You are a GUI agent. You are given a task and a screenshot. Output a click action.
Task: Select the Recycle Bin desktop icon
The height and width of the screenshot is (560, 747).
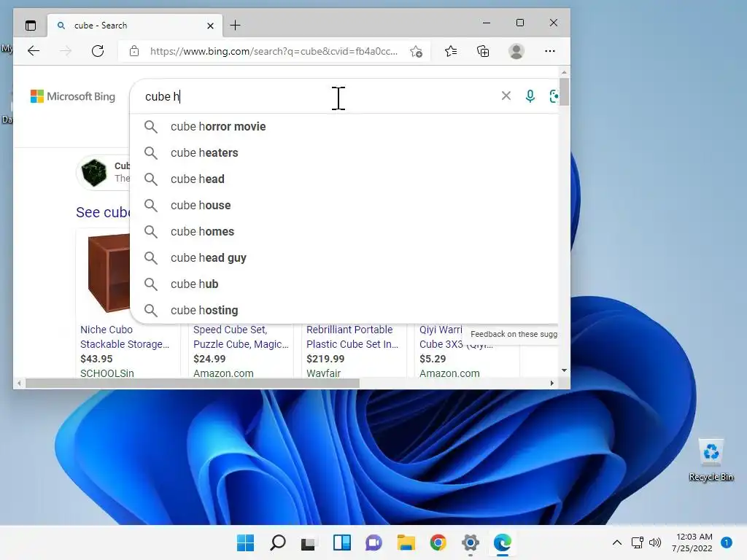pyautogui.click(x=711, y=459)
